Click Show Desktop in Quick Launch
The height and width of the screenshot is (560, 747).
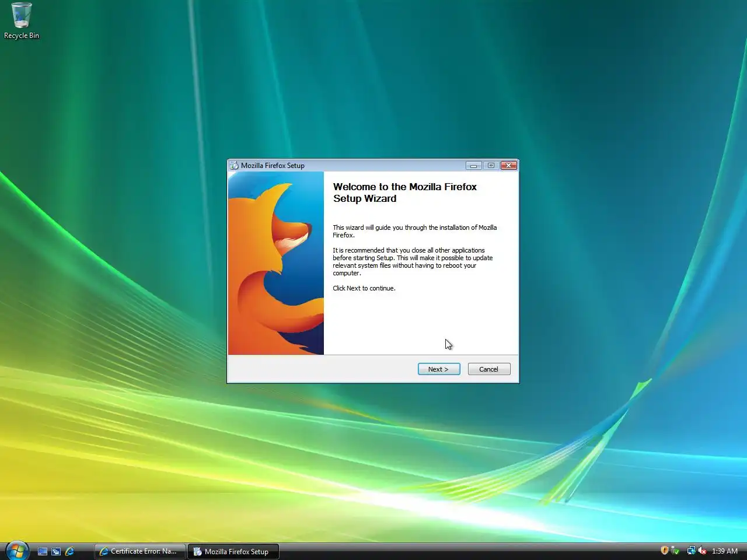point(43,551)
